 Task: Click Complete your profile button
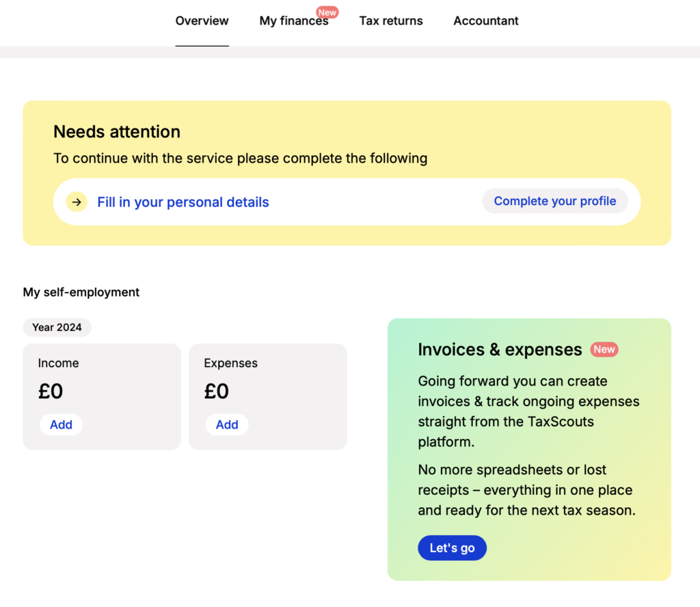click(x=555, y=201)
